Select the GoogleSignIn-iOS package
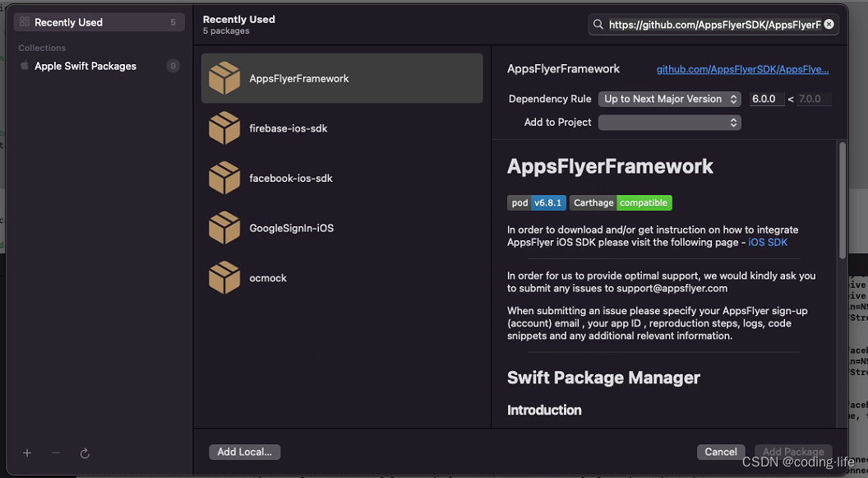 point(342,228)
